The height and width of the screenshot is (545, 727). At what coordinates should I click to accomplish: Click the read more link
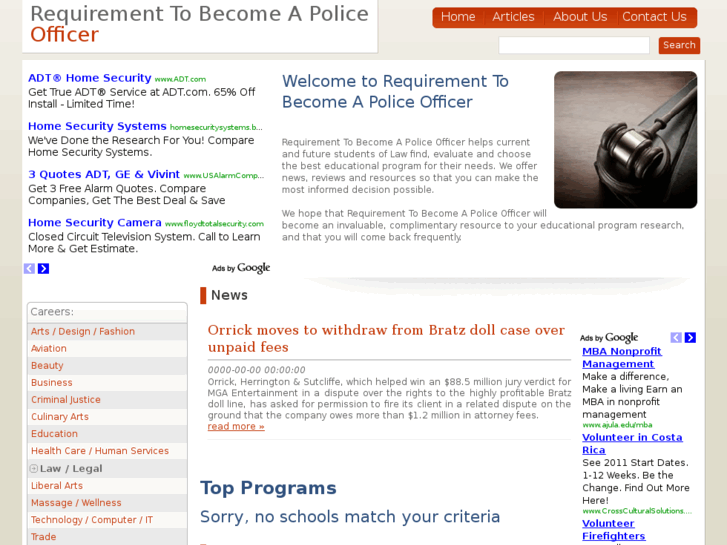point(236,427)
